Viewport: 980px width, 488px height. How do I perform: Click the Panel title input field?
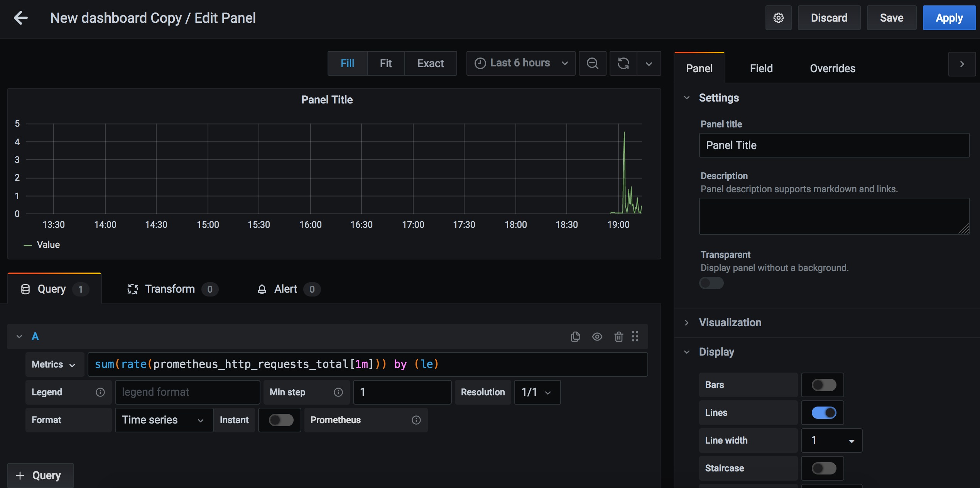click(x=834, y=145)
